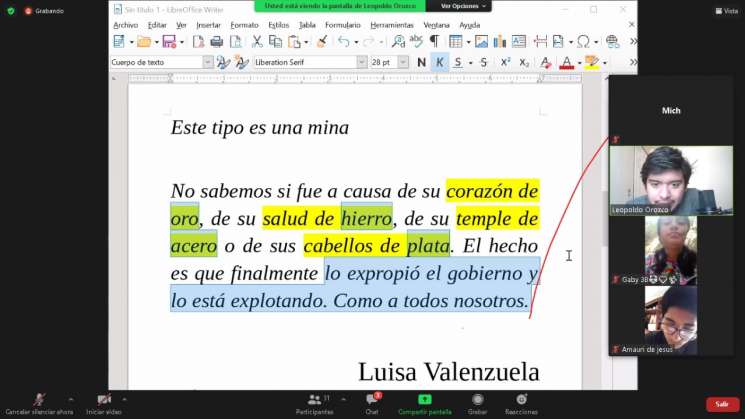This screenshot has width=745, height=419.
Task: Click Amauri de Jesus video thumbnail
Action: click(671, 320)
